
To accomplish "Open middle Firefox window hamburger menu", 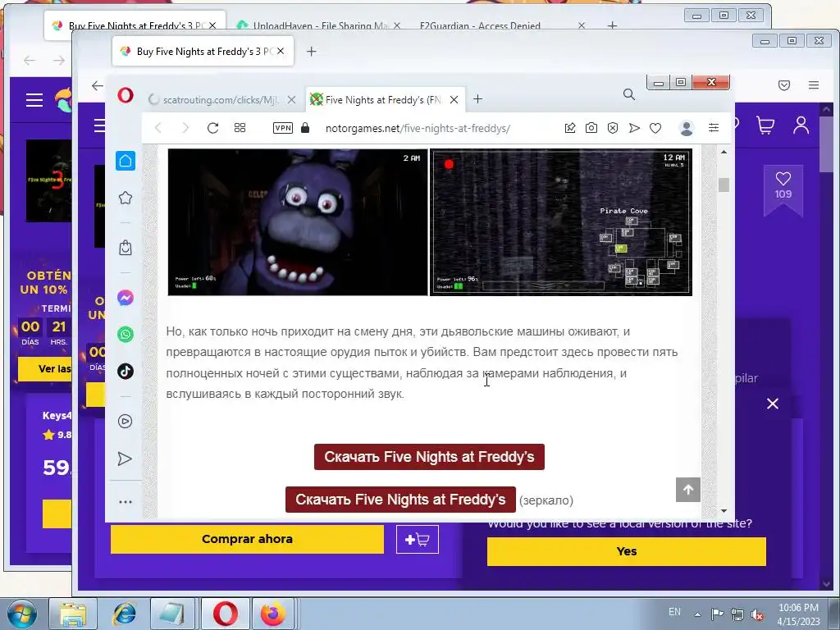I will pos(814,85).
